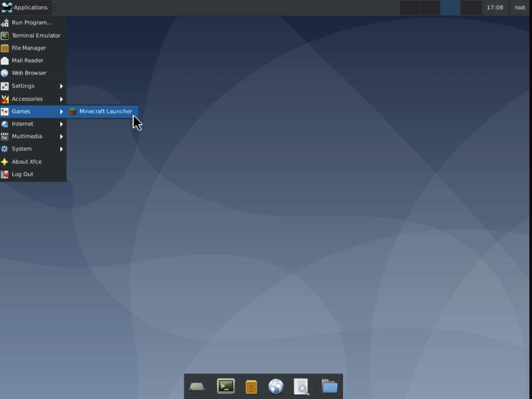Viewport: 532px width, 399px height.
Task: Open the terminal icon in the dock
Action: (226, 386)
